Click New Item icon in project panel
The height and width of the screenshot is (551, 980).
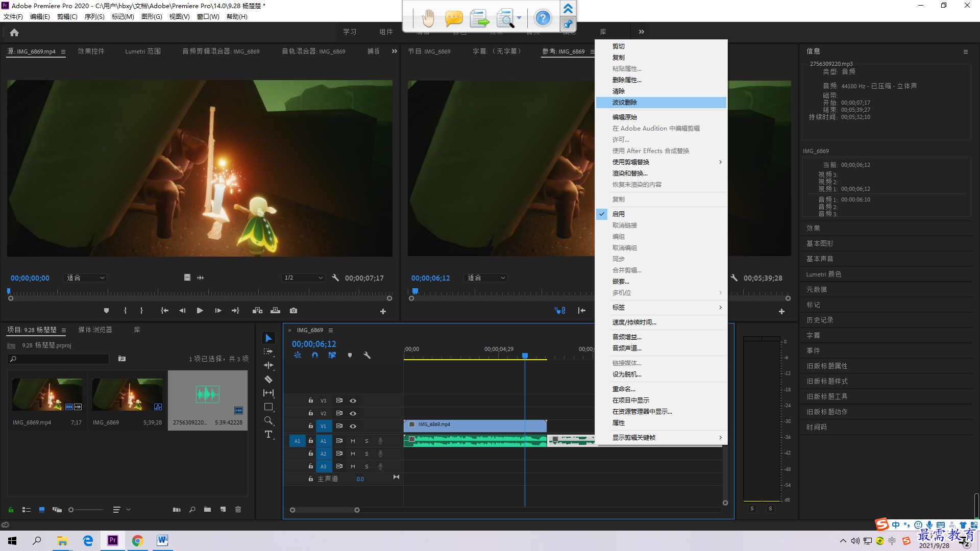tap(223, 509)
